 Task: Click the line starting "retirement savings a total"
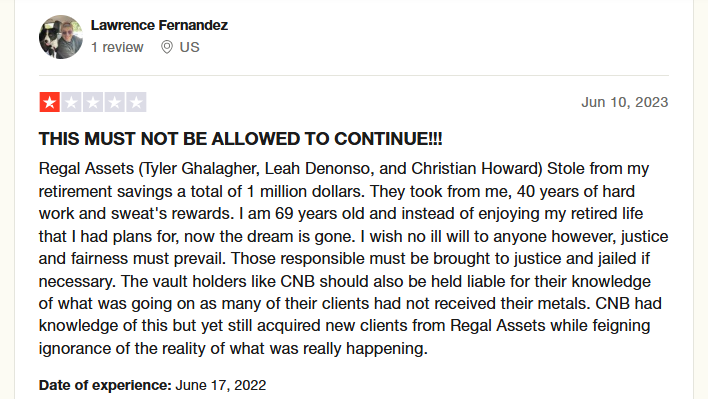(x=337, y=191)
